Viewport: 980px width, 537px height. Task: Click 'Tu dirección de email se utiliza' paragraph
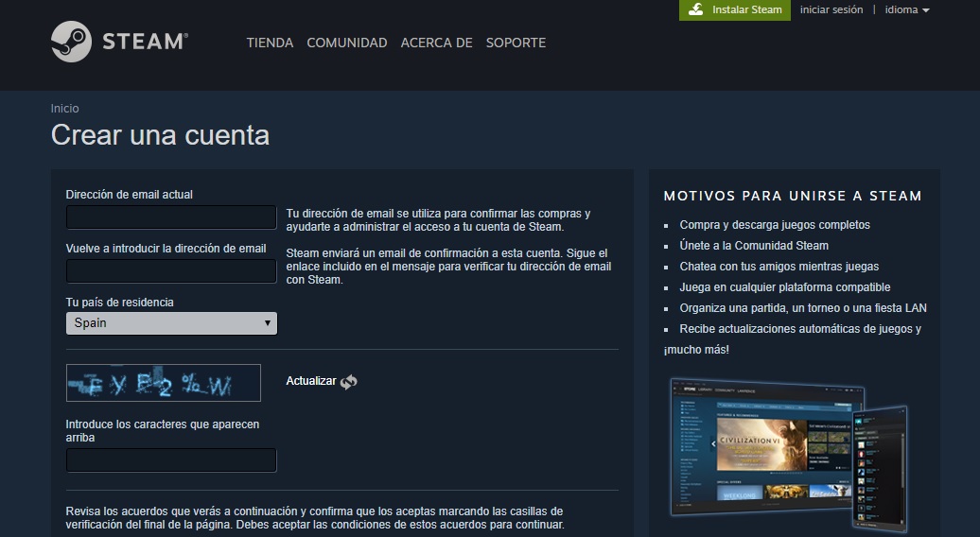[x=438, y=219]
